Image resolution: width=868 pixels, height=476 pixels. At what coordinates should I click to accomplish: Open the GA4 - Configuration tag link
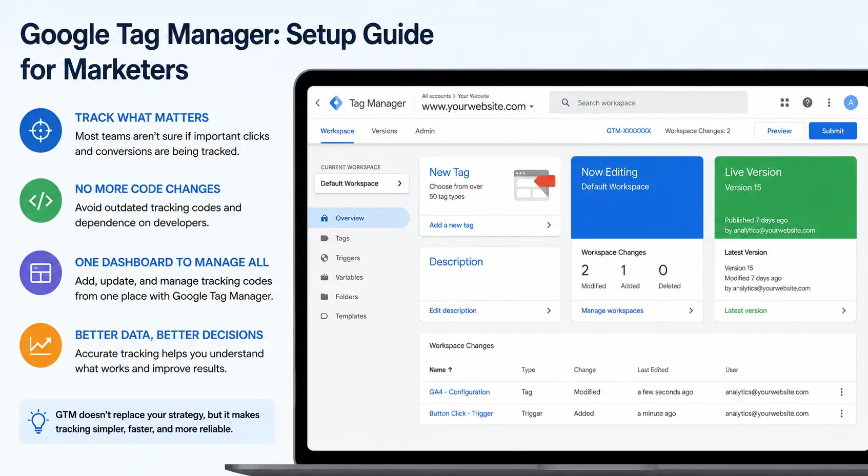point(459,392)
